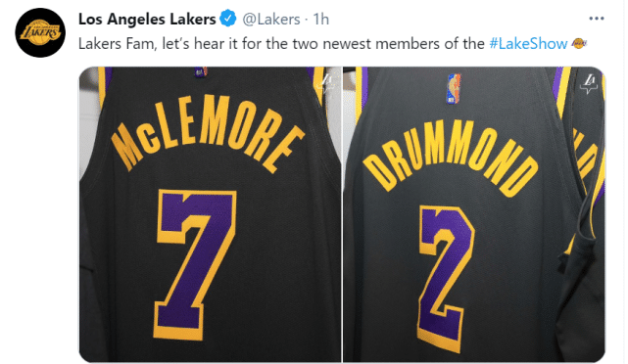Open the #LakeShow hashtag link
The image size is (628, 364).
point(528,43)
